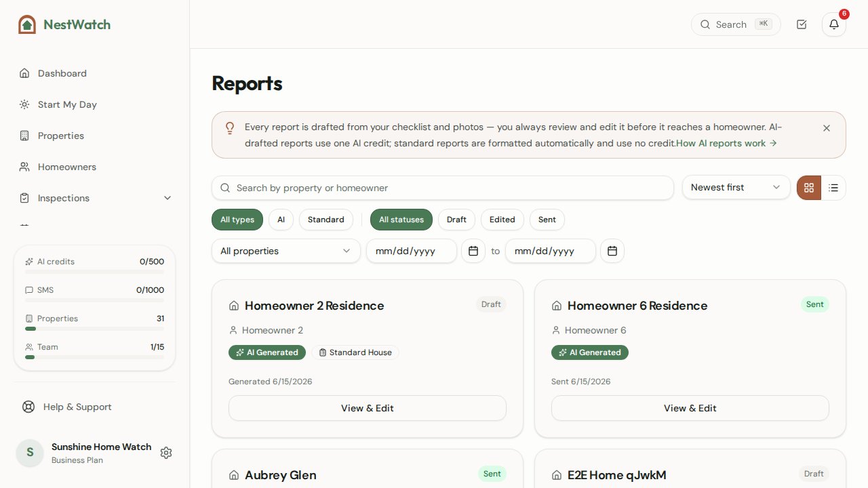The height and width of the screenshot is (488, 868).
Task: Click the Homeowner 6 Residence title
Action: [x=637, y=306]
